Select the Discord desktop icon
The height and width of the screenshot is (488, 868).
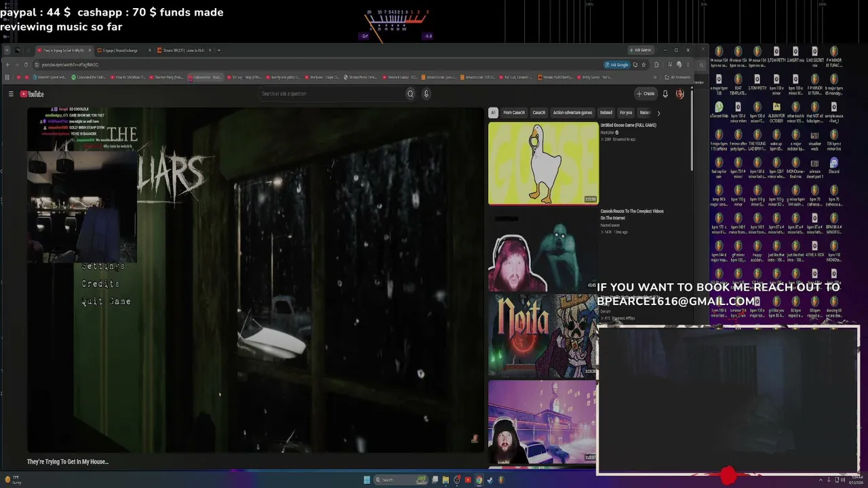[x=833, y=166]
